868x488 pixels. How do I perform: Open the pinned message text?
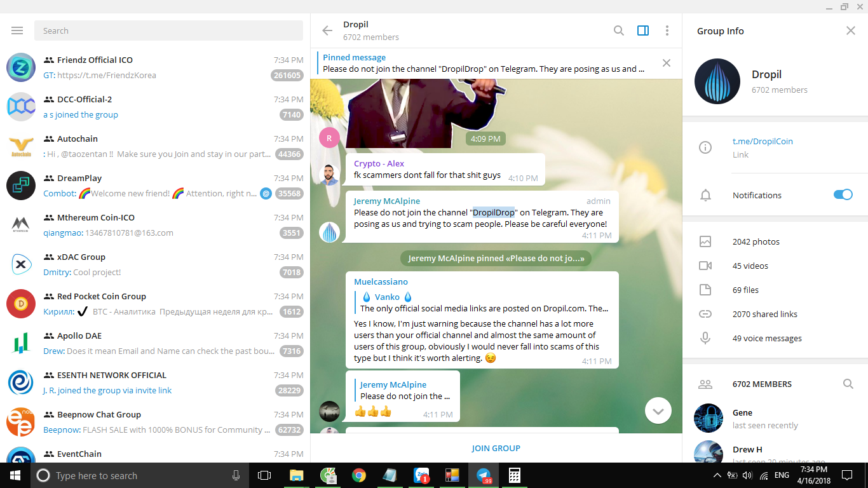[x=484, y=69]
